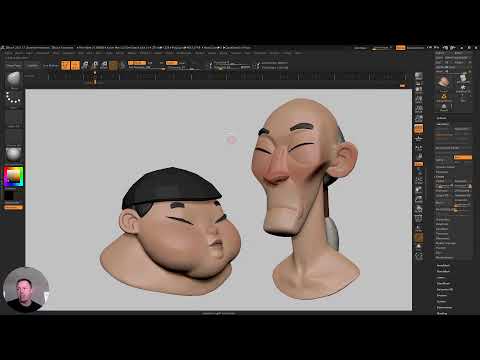Image resolution: width=480 pixels, height=360 pixels.
Task: Select the current tool thumbnail in Tool panel
Action: 443,82
